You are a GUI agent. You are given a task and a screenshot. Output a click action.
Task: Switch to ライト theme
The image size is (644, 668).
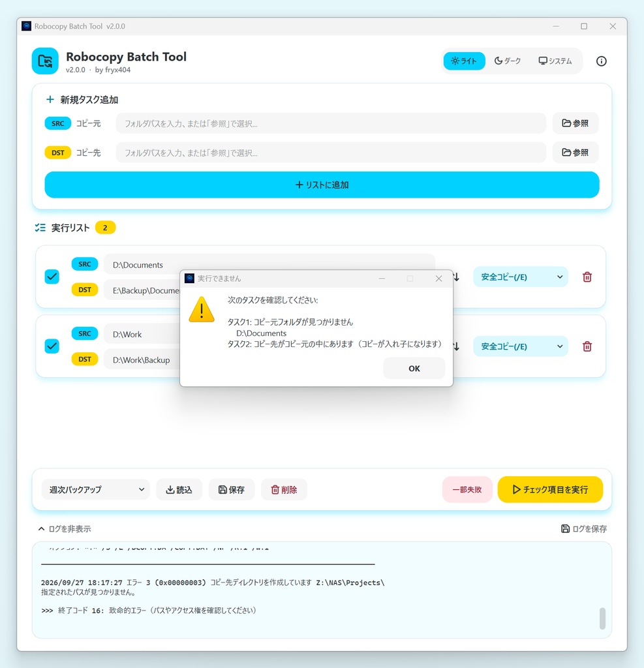tap(464, 61)
